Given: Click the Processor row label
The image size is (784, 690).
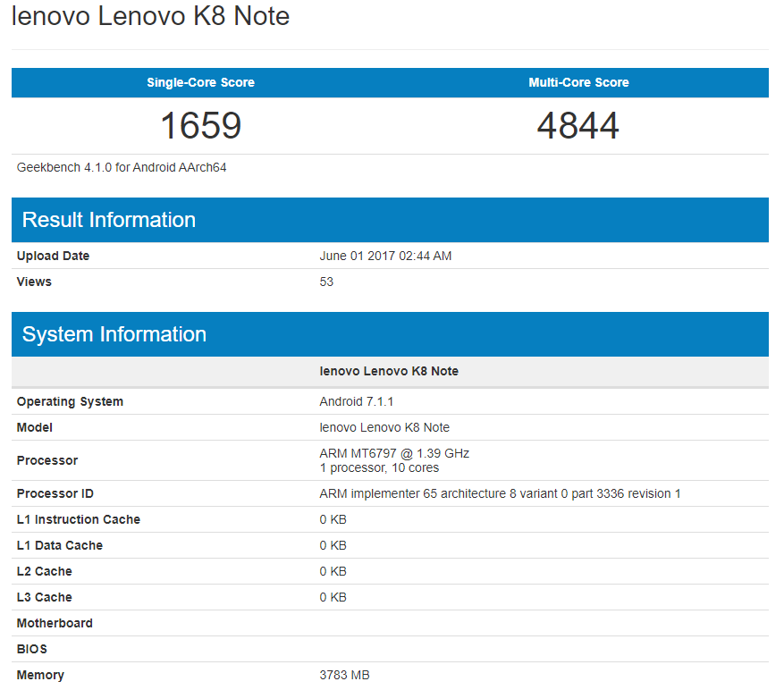Looking at the screenshot, I should coord(47,460).
